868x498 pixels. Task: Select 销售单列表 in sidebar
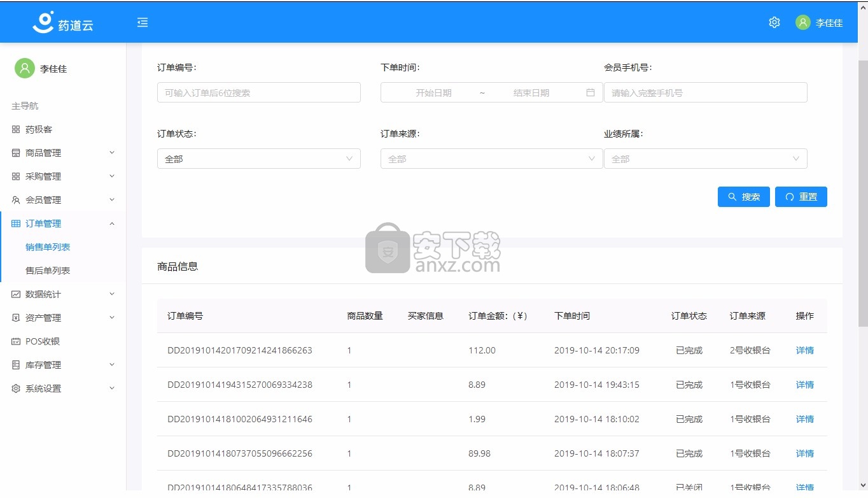pos(48,247)
